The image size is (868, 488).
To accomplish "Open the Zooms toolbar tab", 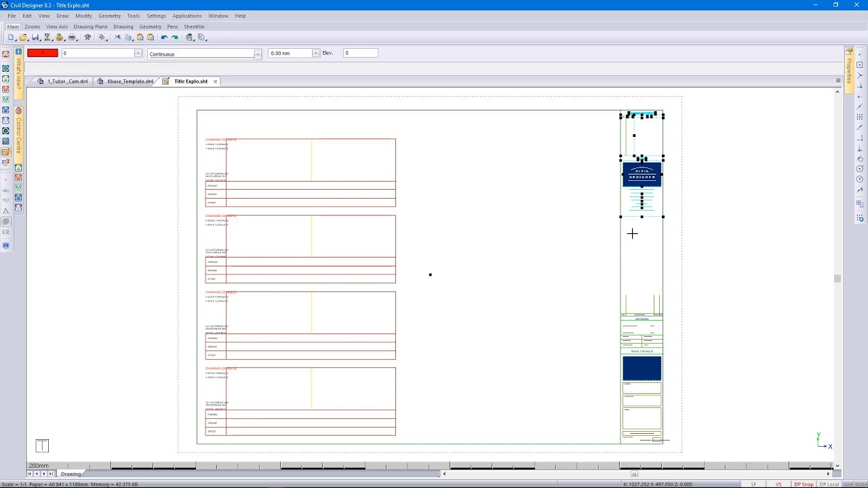I will tap(33, 26).
